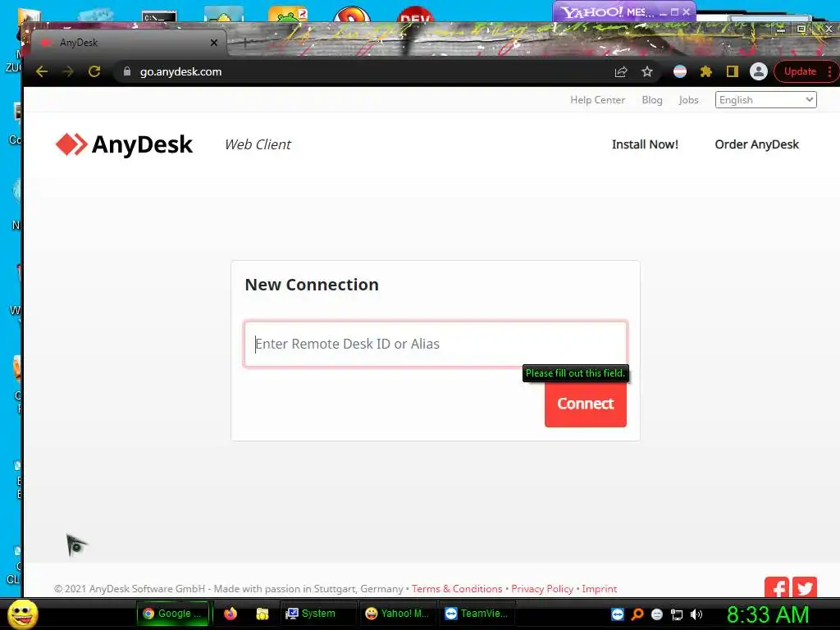Click the Yahoo! Messenger window title bar
Viewport: 840px width, 630px height.
[x=623, y=11]
